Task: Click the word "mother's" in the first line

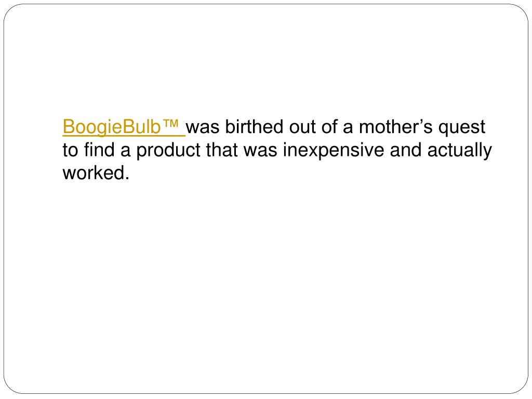Action: 395,127
